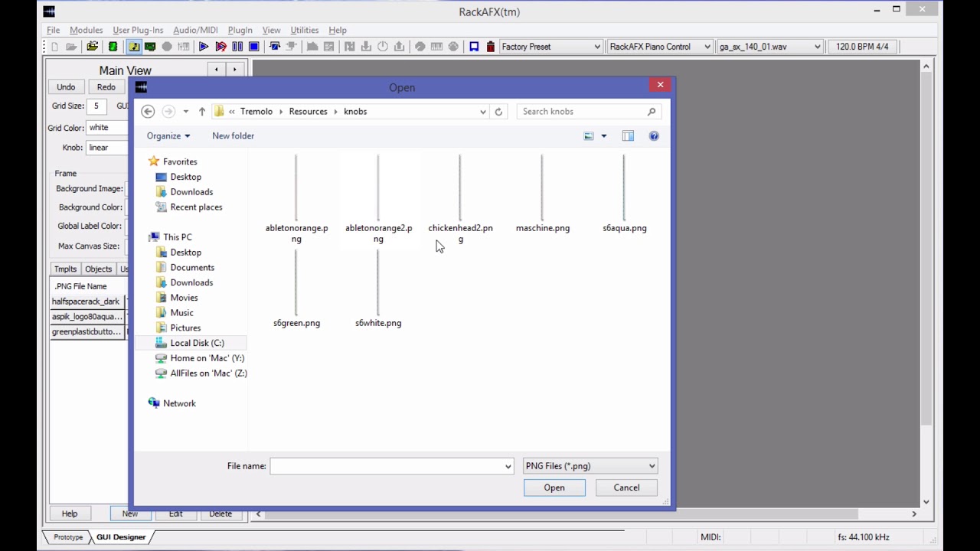Screen dimensions: 980x551
Task: Cancel the Open dialog
Action: point(626,487)
